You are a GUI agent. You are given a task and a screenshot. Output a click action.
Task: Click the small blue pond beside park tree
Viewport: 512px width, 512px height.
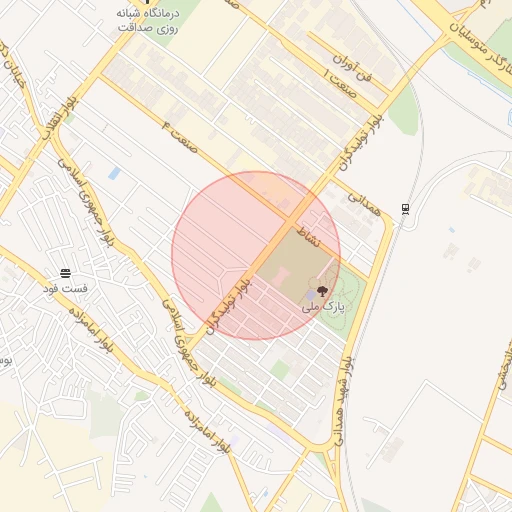coord(311,295)
